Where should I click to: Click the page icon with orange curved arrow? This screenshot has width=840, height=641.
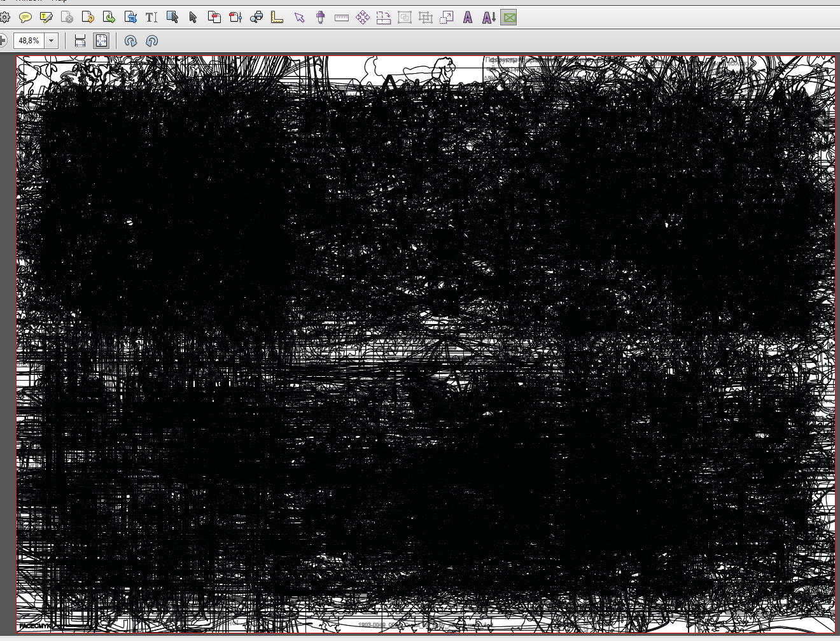pyautogui.click(x=88, y=18)
